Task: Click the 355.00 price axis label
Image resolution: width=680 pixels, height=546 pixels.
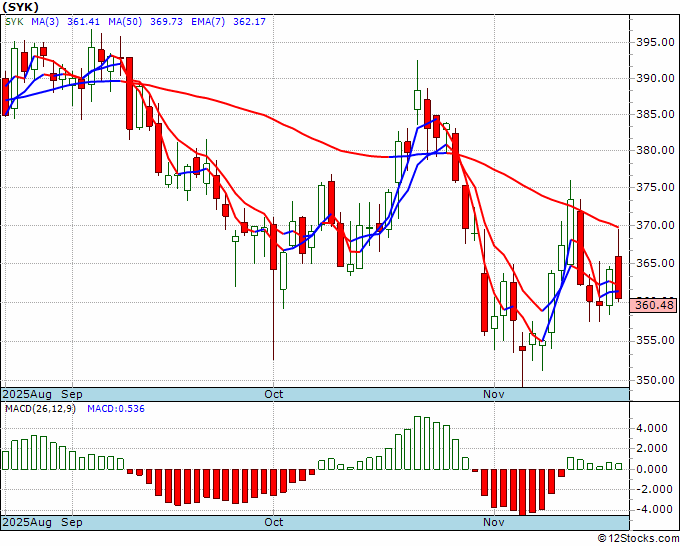Action: click(655, 340)
